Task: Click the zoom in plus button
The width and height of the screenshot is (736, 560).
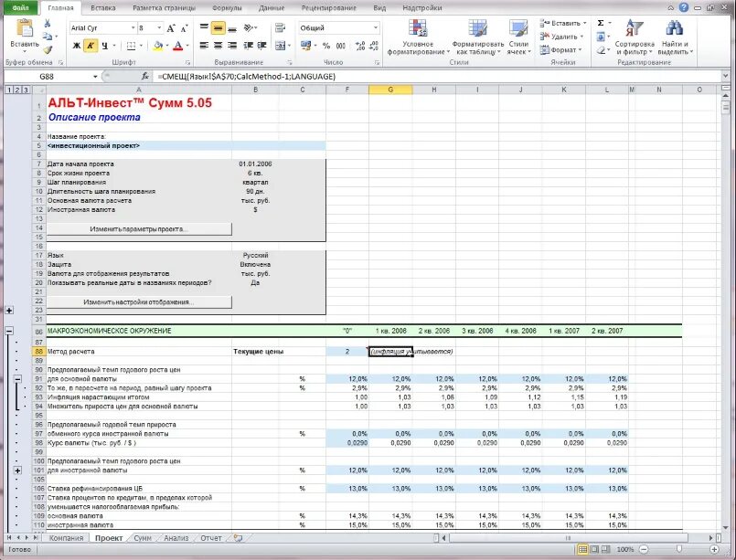Action: pyautogui.click(x=714, y=549)
